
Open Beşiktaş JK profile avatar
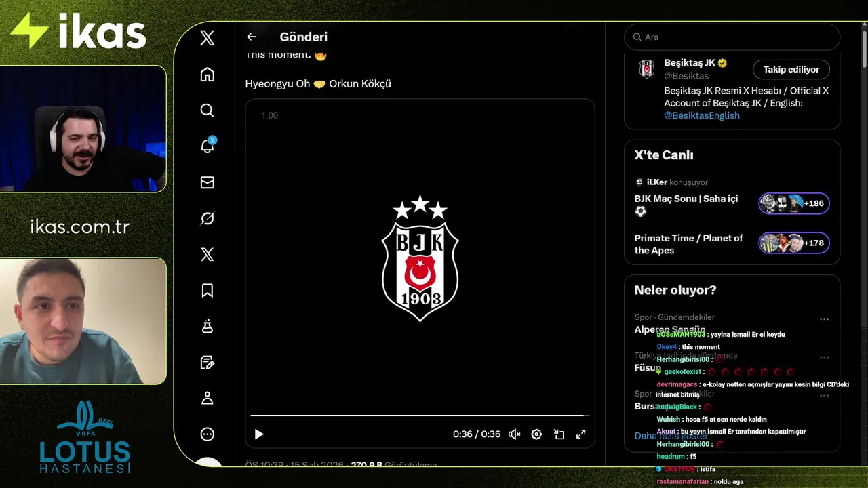(647, 70)
